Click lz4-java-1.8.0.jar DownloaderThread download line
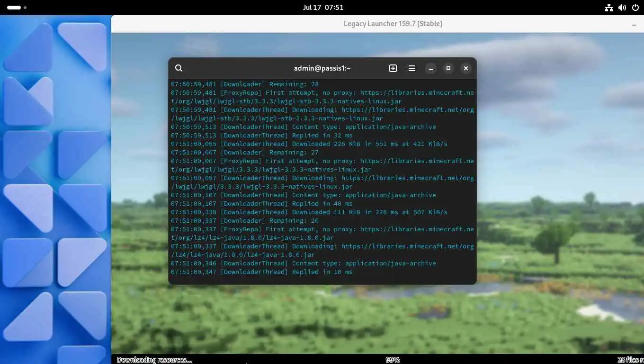Viewport: 644px width, 364px height. [322, 251]
